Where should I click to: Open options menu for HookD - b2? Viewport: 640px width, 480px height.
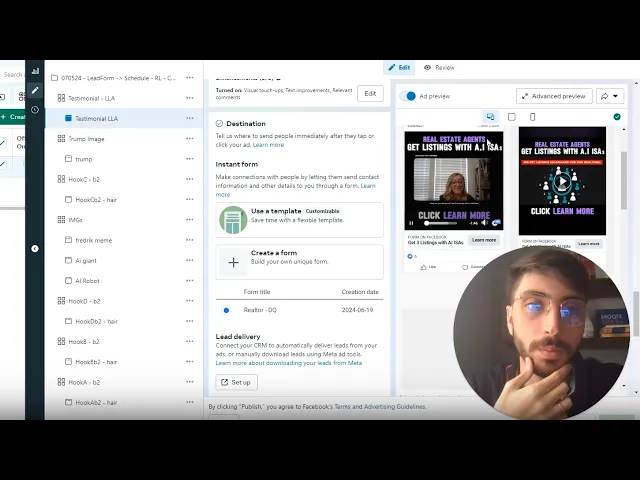[189, 301]
